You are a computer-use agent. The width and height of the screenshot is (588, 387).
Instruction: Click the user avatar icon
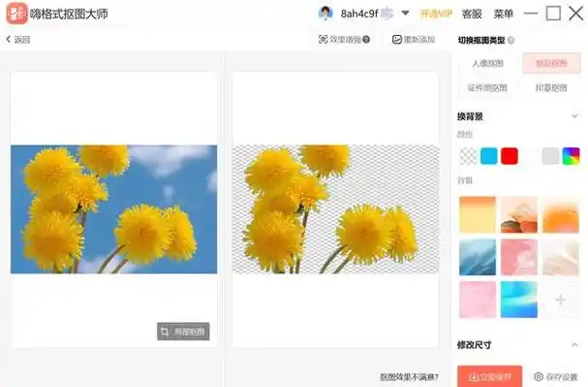click(325, 14)
